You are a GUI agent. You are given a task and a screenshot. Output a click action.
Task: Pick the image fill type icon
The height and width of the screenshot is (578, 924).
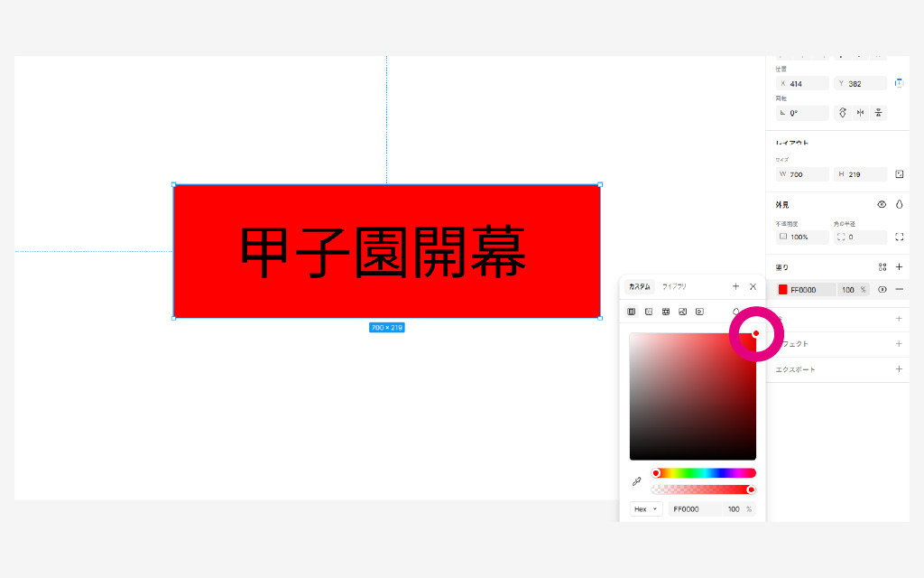click(x=683, y=312)
